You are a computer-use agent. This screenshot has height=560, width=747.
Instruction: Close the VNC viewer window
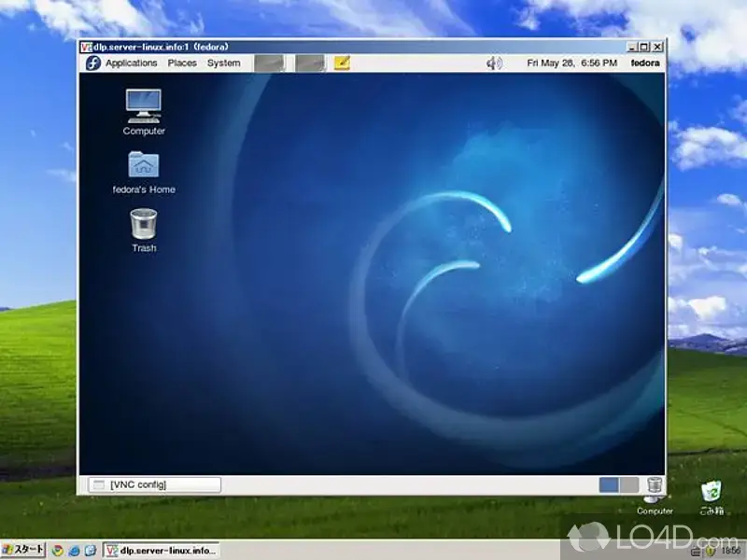coord(657,48)
